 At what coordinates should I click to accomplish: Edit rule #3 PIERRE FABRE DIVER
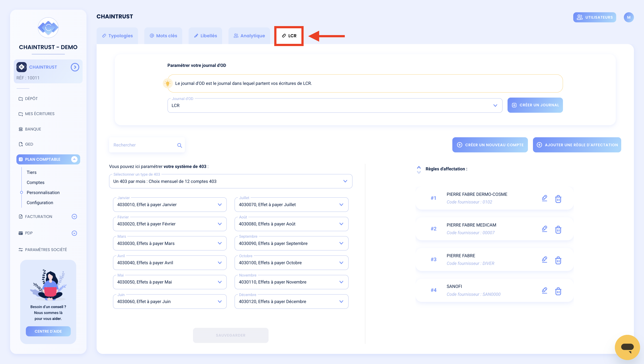coord(545,260)
